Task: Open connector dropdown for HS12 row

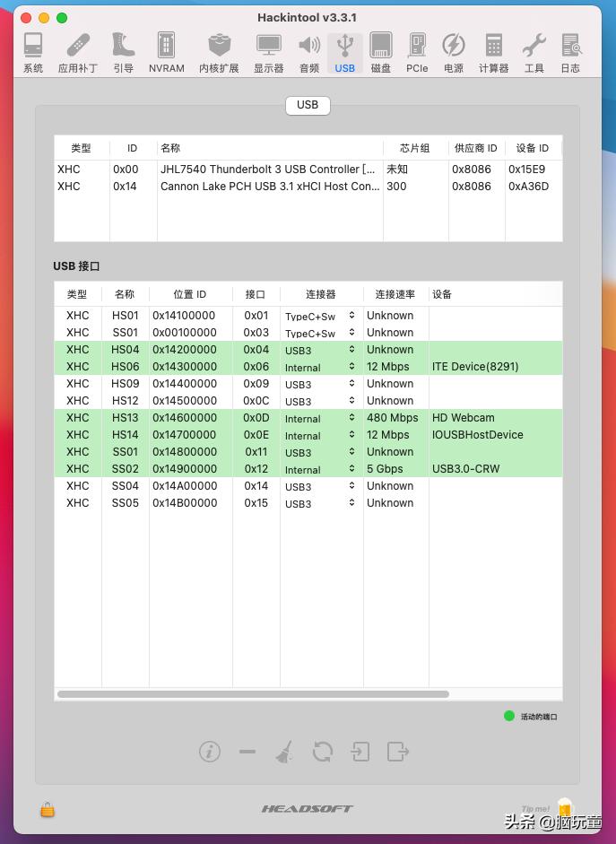Action: coord(321,401)
